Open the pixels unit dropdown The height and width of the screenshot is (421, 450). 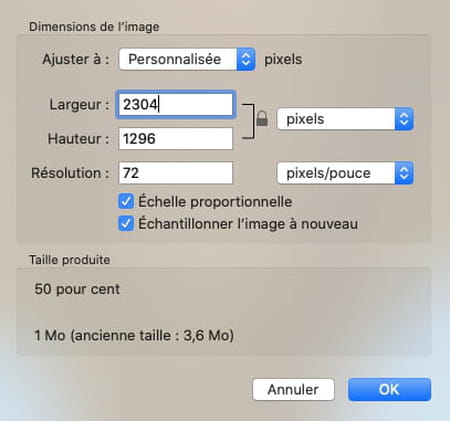click(x=345, y=119)
